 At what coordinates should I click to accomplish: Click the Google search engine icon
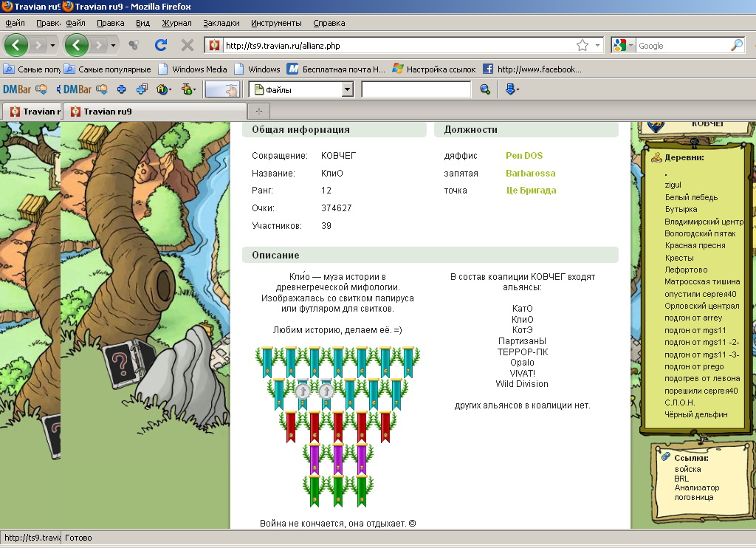[619, 45]
